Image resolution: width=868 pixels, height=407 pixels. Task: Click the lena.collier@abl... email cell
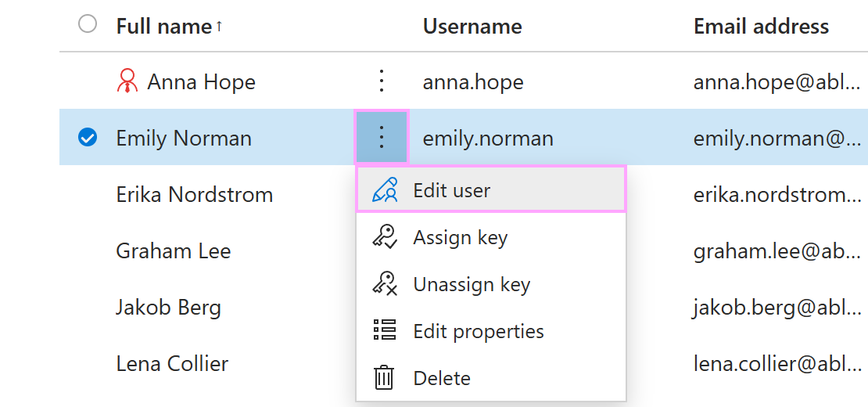777,364
